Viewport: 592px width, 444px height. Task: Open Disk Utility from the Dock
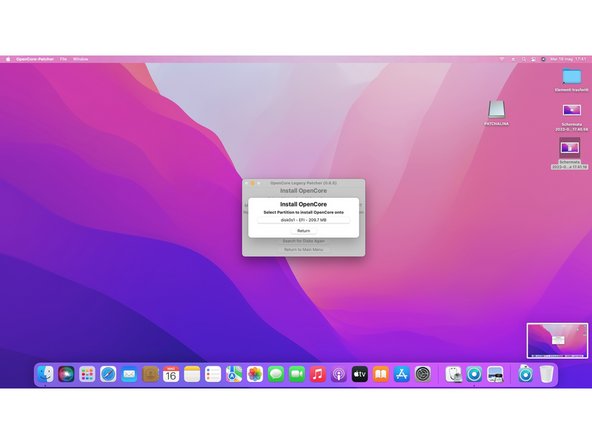point(453,375)
